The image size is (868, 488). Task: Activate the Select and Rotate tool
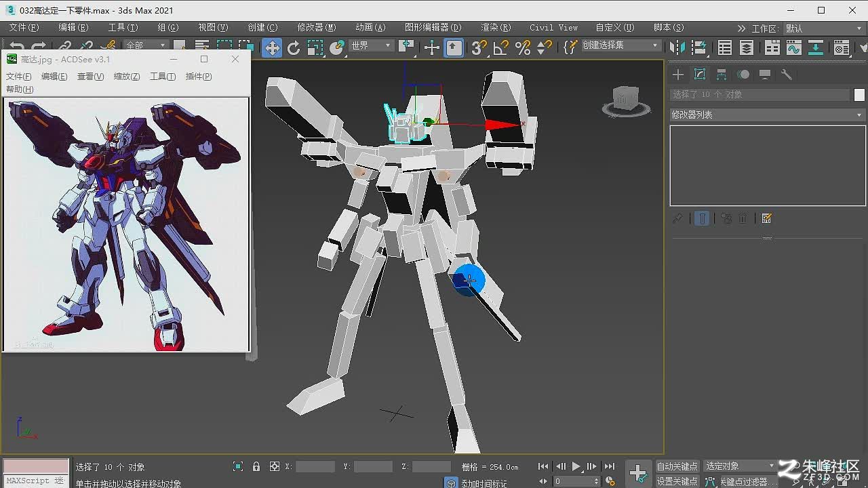294,47
